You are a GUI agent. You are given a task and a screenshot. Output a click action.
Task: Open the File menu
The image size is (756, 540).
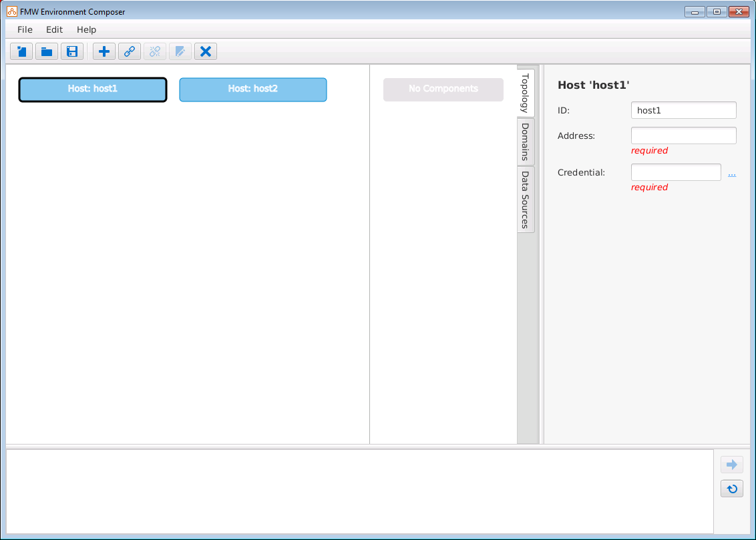(x=25, y=29)
